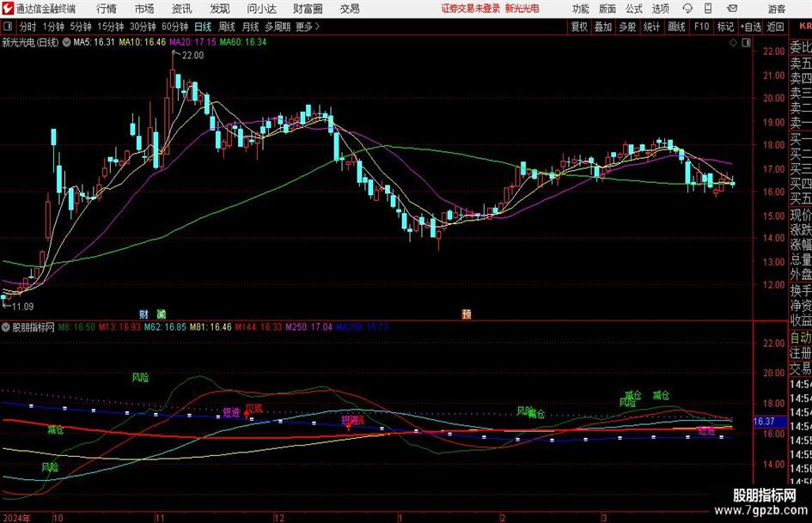Open the 功能 menu
This screenshot has width=812, height=523.
tap(581, 9)
